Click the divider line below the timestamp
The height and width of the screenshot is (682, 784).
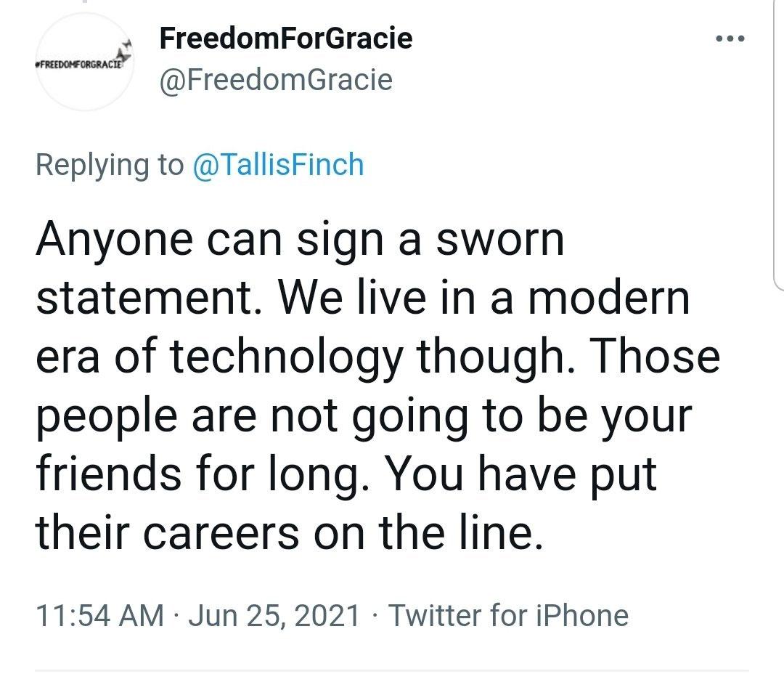(392, 670)
